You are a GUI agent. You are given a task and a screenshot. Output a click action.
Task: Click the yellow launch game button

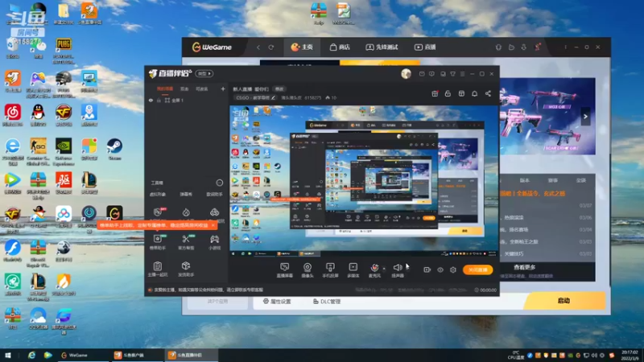[x=563, y=300]
